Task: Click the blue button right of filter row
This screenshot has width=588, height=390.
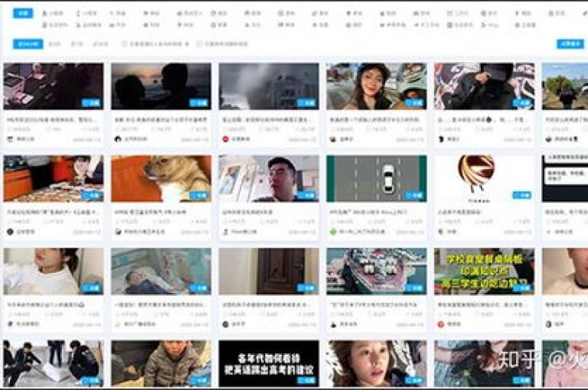Action: pos(570,44)
